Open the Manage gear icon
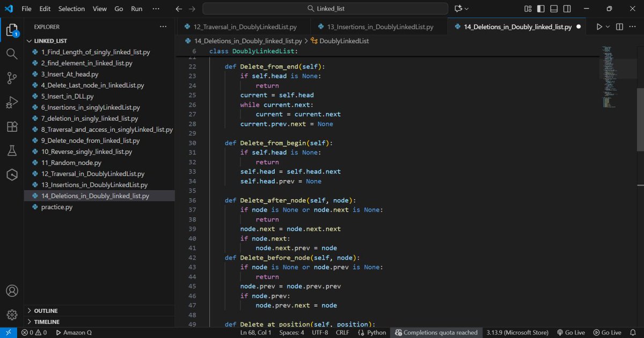 tap(12, 315)
